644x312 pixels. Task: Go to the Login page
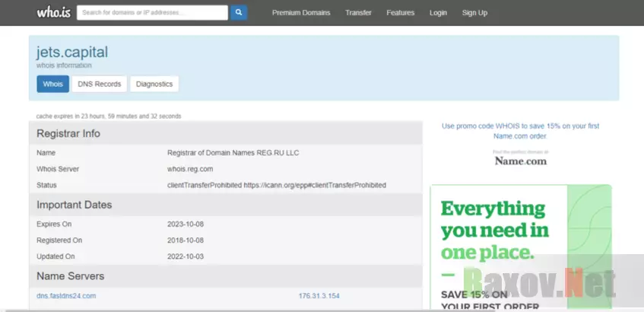[x=438, y=13]
